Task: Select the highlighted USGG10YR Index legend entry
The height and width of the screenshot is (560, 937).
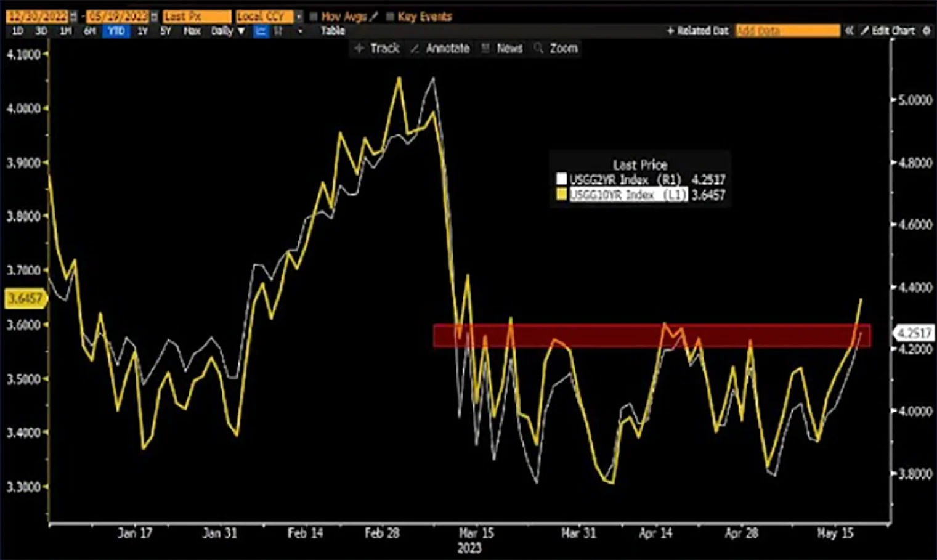Action: click(x=628, y=195)
